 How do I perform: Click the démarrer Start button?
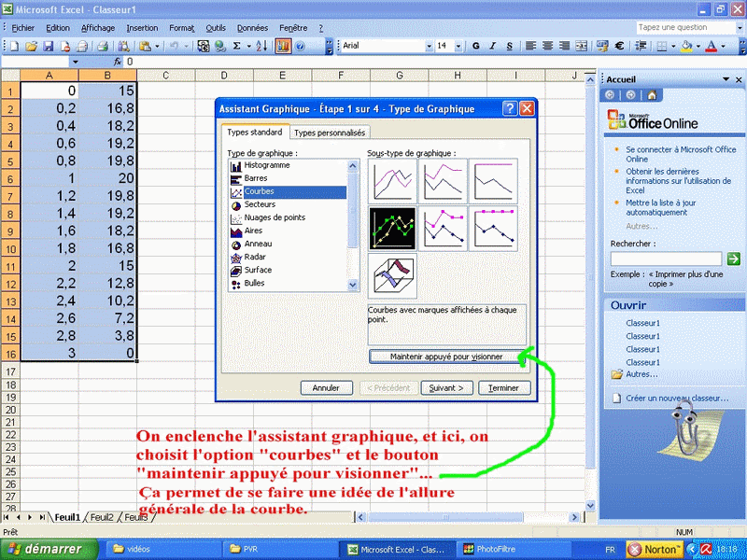tap(49, 549)
